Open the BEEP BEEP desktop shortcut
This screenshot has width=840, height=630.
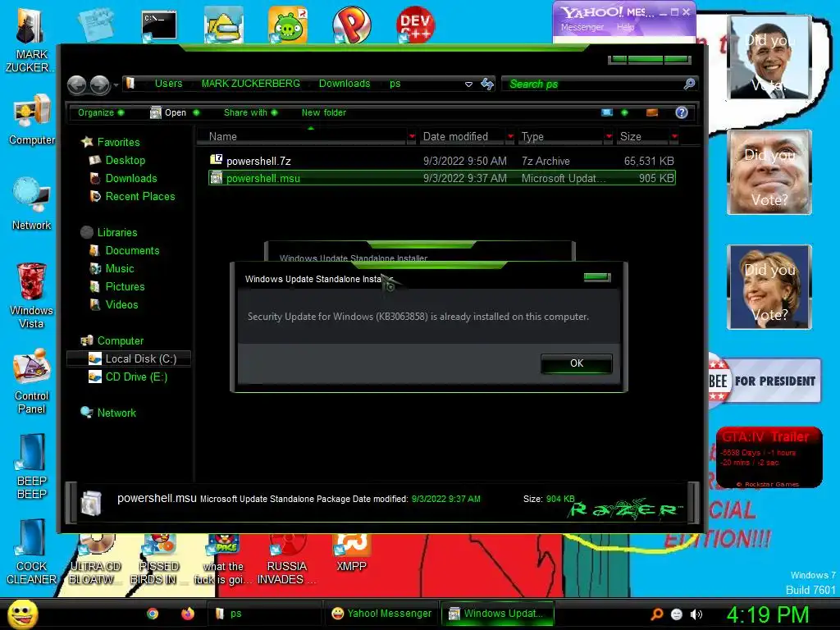[x=32, y=467]
